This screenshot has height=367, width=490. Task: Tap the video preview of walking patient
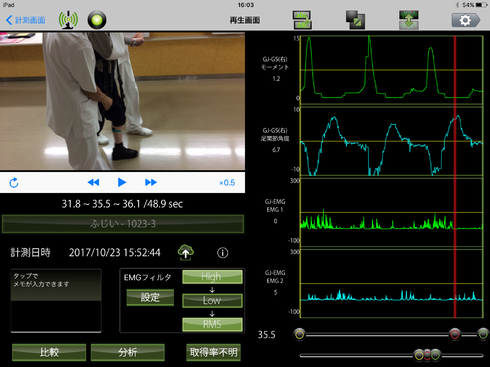click(122, 101)
